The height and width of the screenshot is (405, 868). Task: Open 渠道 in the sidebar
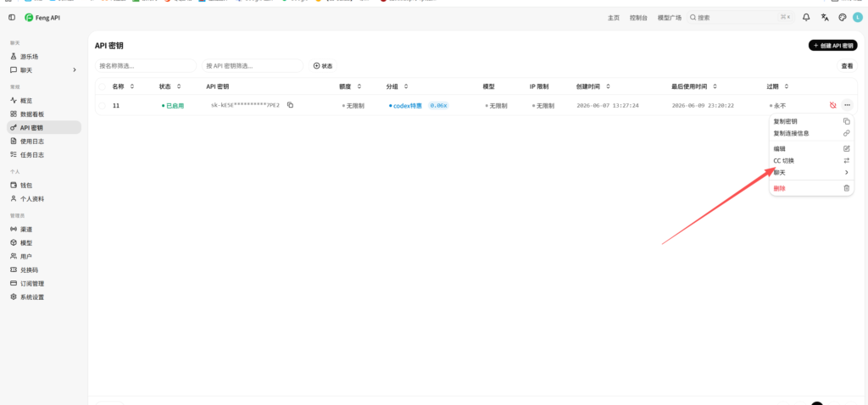(x=44, y=229)
